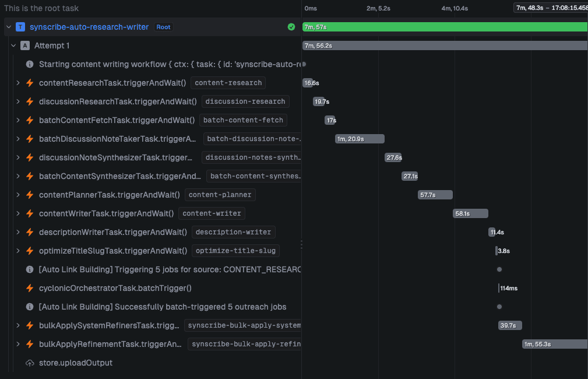588x379 pixels.
Task: Expand batchDiscussionNoteTakerTask row
Action: point(18,139)
